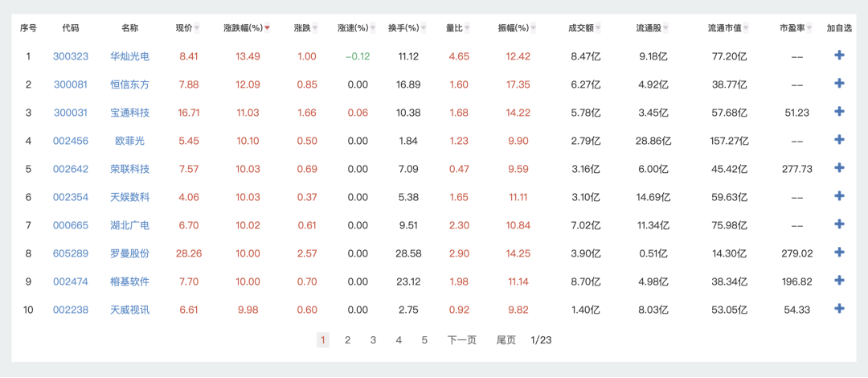The height and width of the screenshot is (378, 868).
Task: Toggle 涨跌幅(%) sort arrow
Action: coord(267,28)
